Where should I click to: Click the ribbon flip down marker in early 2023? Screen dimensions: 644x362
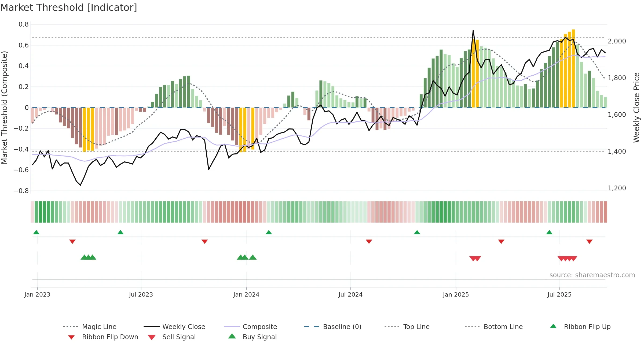[x=72, y=242]
